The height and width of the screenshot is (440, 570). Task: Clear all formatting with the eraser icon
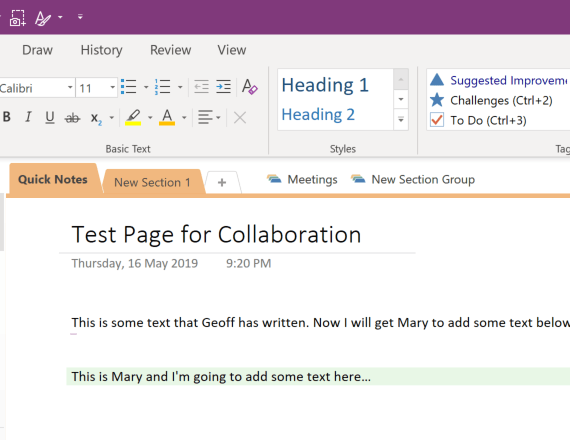pos(250,87)
